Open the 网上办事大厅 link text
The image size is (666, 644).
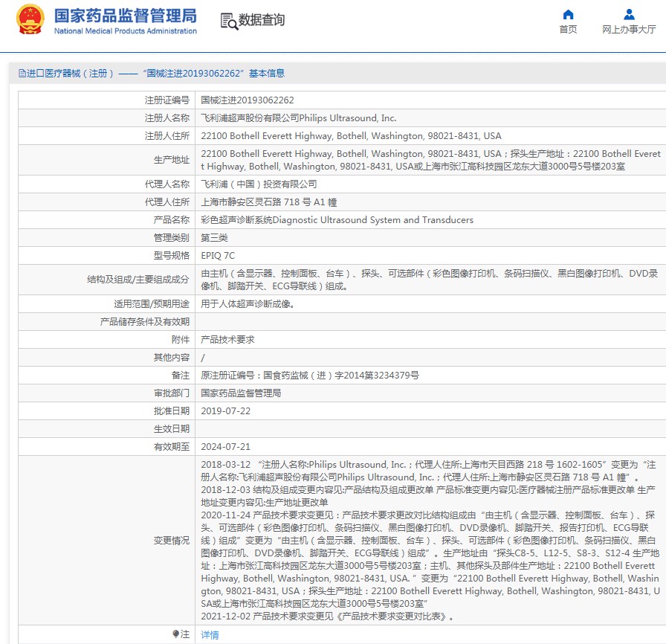tap(629, 29)
